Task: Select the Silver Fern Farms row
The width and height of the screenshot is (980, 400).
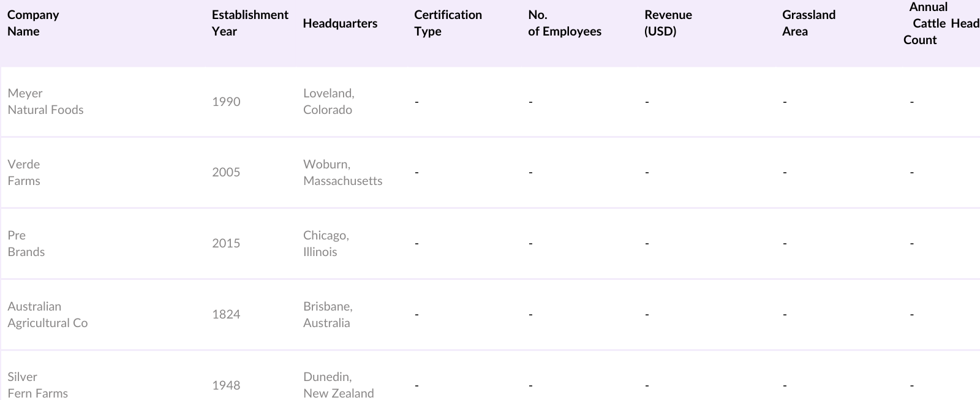Action: (37, 385)
